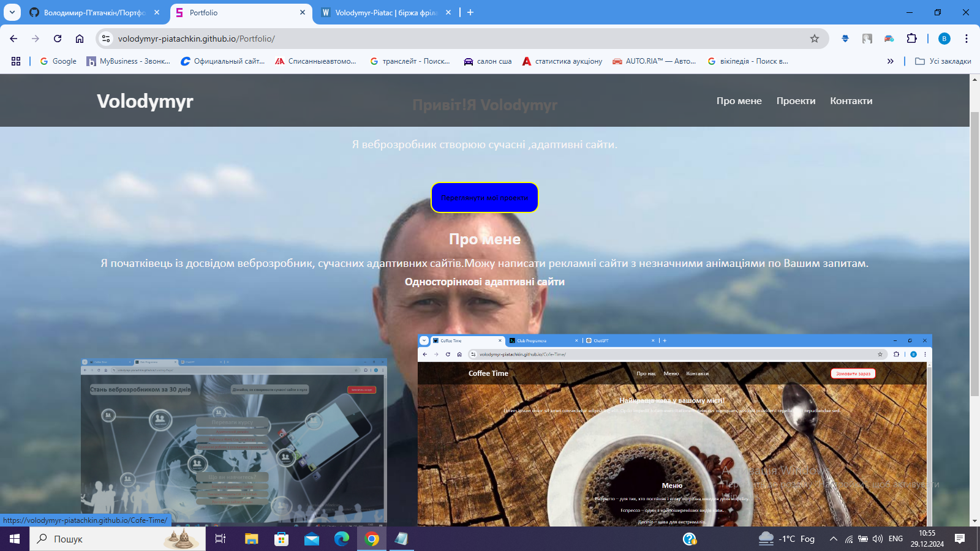Show hidden system tray icons

click(x=833, y=539)
